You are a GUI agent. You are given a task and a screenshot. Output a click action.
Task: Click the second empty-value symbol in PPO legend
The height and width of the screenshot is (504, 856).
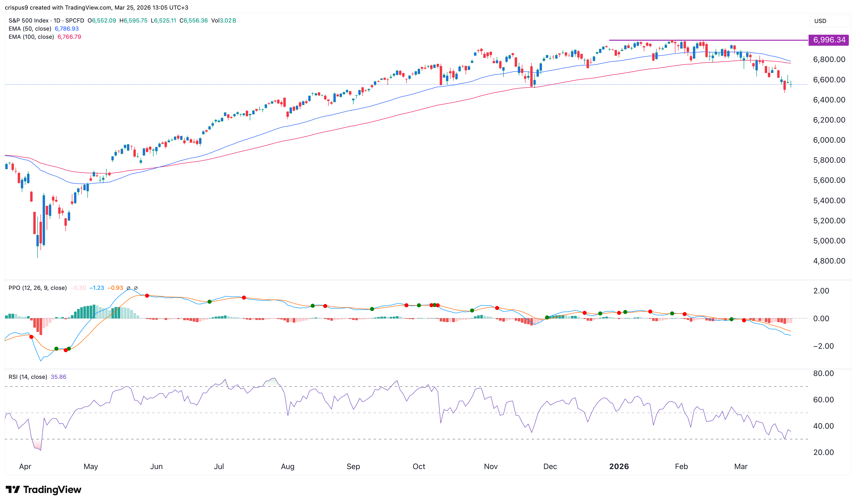point(136,288)
